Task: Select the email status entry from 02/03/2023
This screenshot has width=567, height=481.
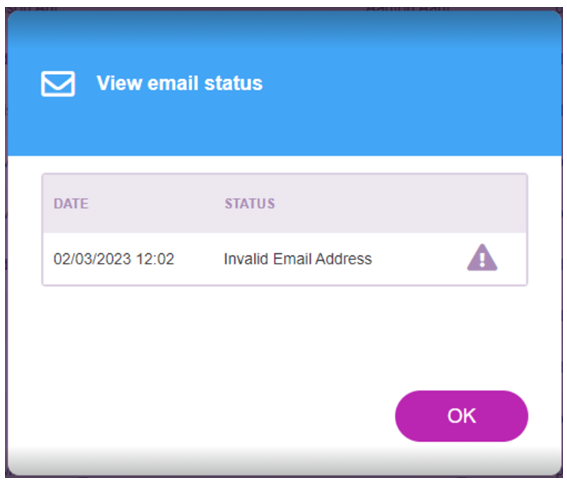Action: point(285,259)
